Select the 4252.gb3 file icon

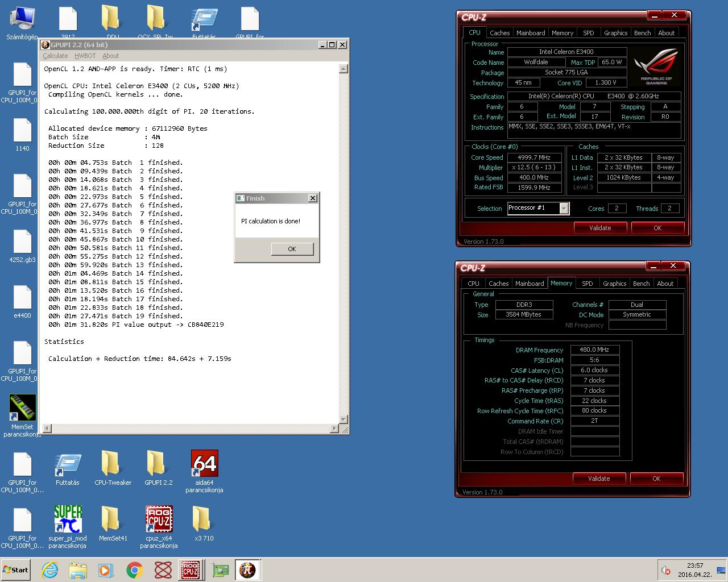(x=22, y=246)
